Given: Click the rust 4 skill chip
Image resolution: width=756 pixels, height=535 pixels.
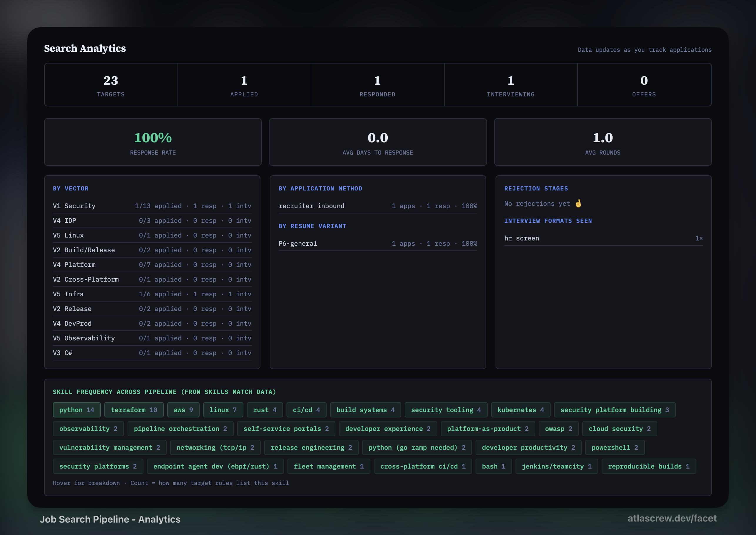Looking at the screenshot, I should [265, 409].
